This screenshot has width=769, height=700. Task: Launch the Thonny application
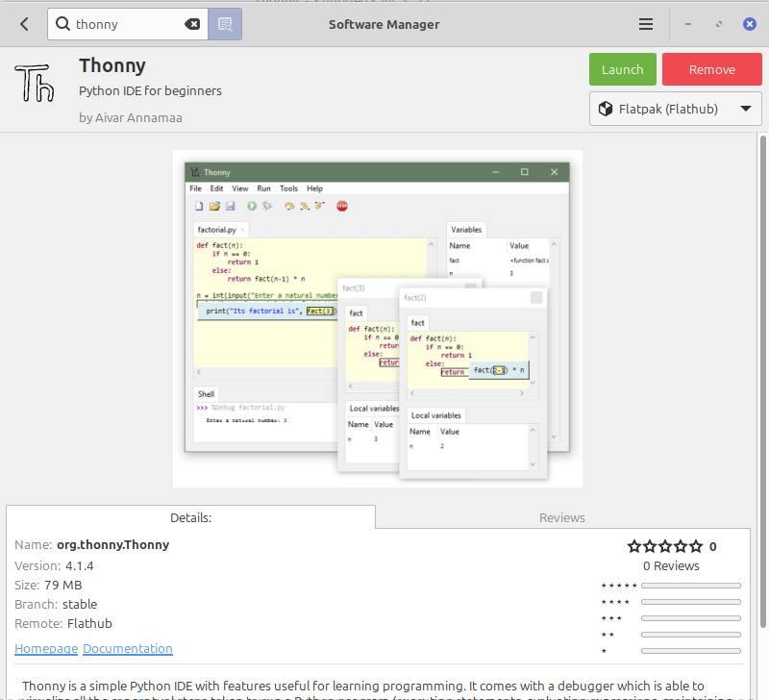[x=622, y=69]
